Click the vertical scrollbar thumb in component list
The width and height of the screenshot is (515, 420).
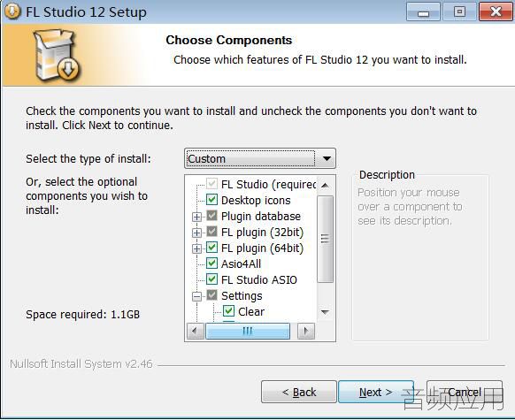point(325,239)
